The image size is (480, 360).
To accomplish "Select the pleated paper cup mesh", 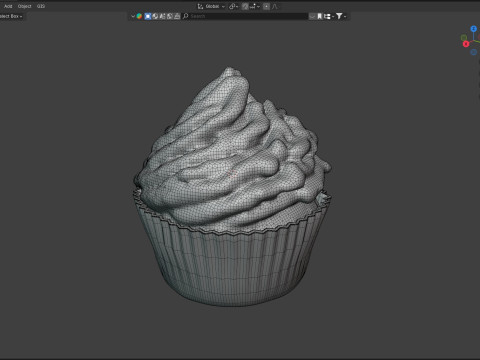I will (x=233, y=267).
